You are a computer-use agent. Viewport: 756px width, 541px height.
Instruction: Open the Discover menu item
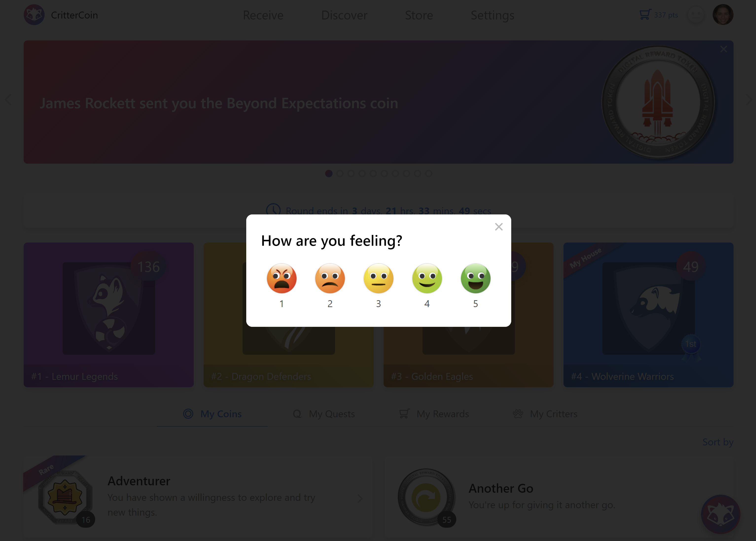(x=344, y=15)
